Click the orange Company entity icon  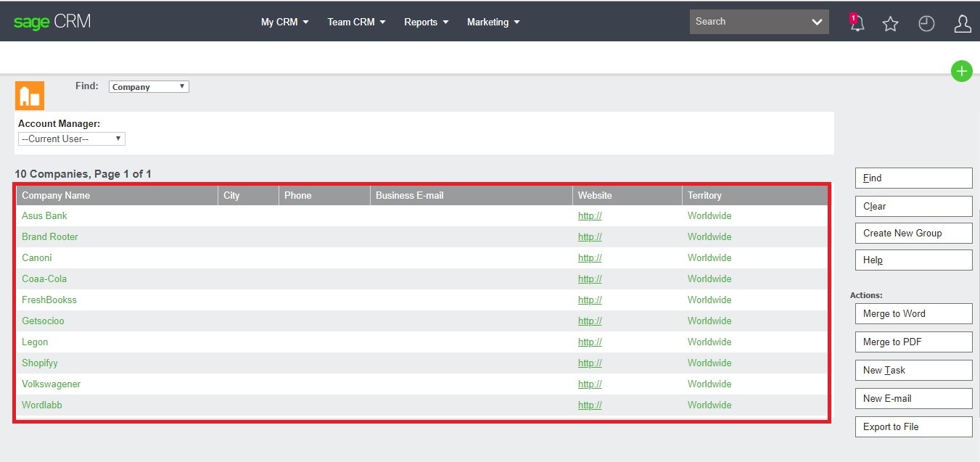click(x=30, y=96)
